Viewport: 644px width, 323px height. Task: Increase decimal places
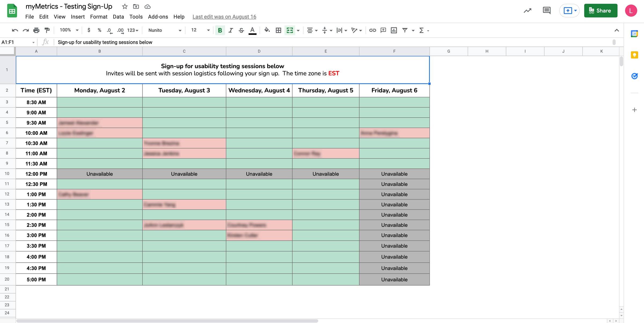(x=120, y=30)
